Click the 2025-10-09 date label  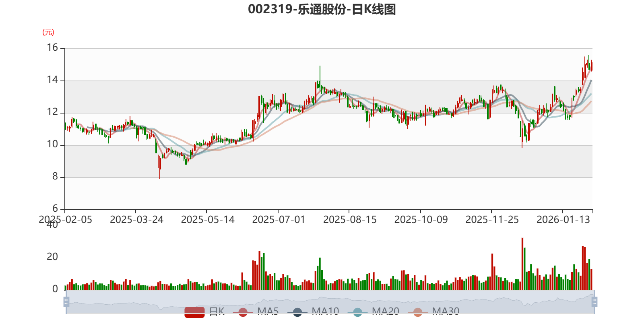pos(421,220)
